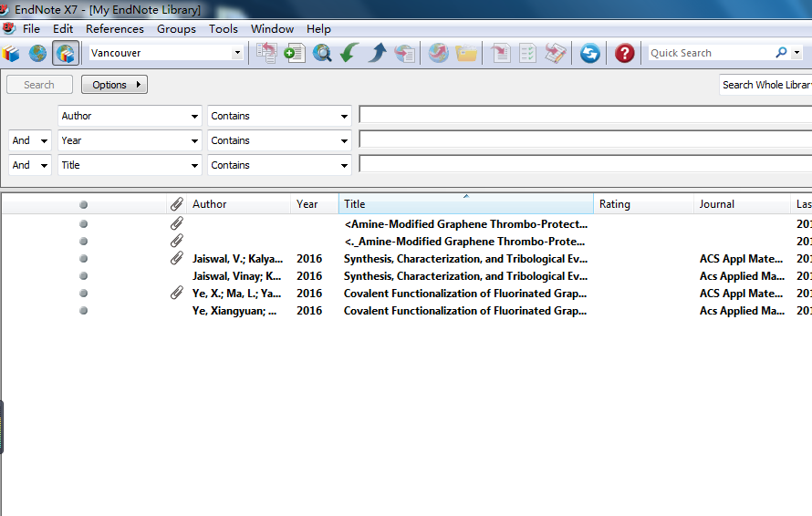The image size is (812, 516).
Task: Click red Help question mark icon
Action: [625, 53]
